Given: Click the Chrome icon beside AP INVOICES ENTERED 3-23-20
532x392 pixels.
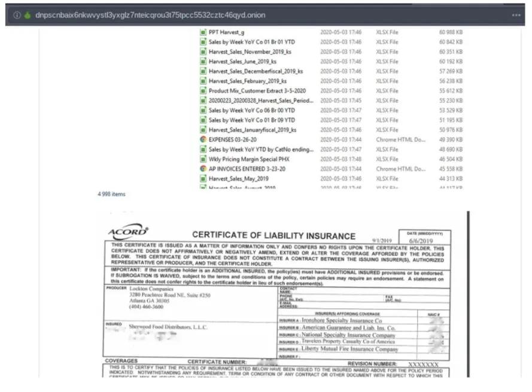Looking at the screenshot, I should click(x=203, y=169).
